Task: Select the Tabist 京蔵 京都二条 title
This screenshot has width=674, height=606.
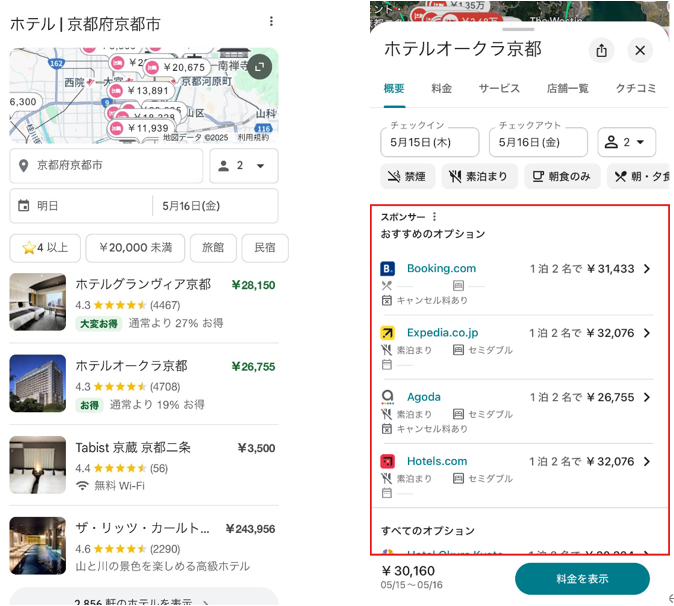Action: pyautogui.click(x=133, y=447)
